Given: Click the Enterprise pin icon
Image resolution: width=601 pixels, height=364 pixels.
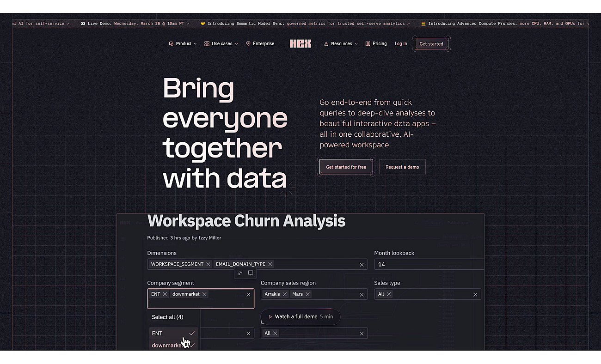Looking at the screenshot, I should point(248,43).
